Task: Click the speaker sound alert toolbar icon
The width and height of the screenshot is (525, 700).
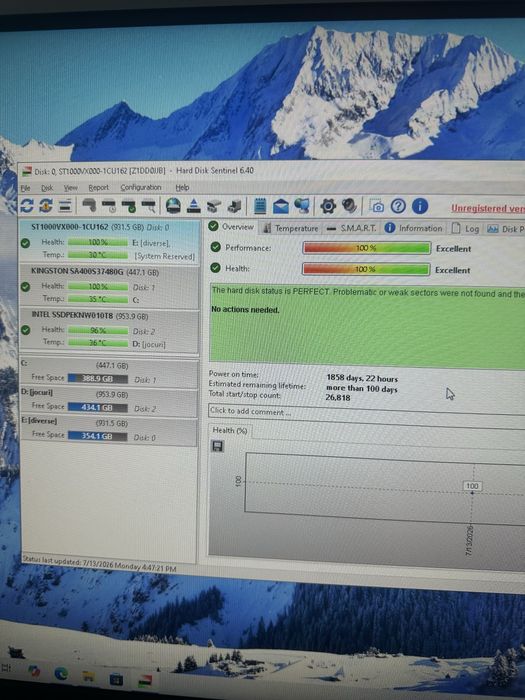Action: click(350, 206)
